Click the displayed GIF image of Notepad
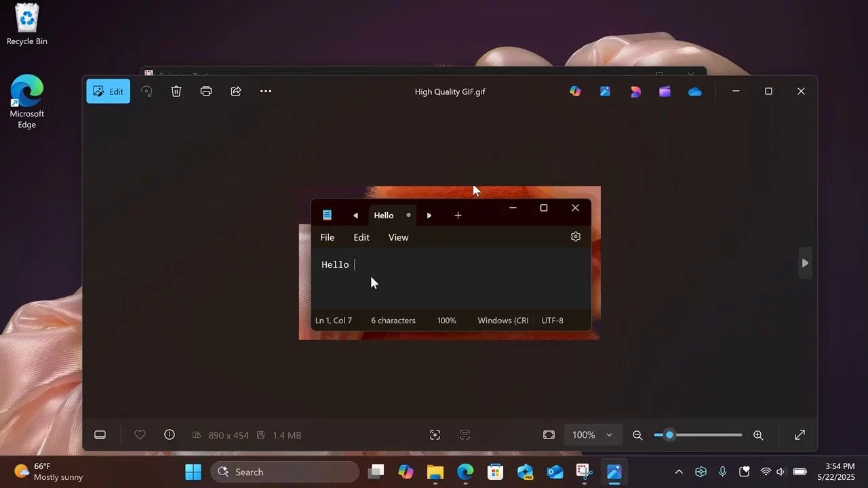The height and width of the screenshot is (488, 868). [x=450, y=263]
